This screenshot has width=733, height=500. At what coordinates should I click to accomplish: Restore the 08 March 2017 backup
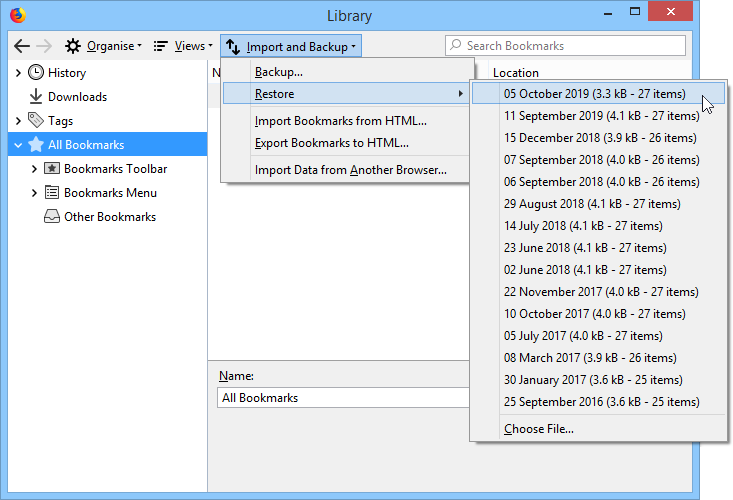point(598,357)
